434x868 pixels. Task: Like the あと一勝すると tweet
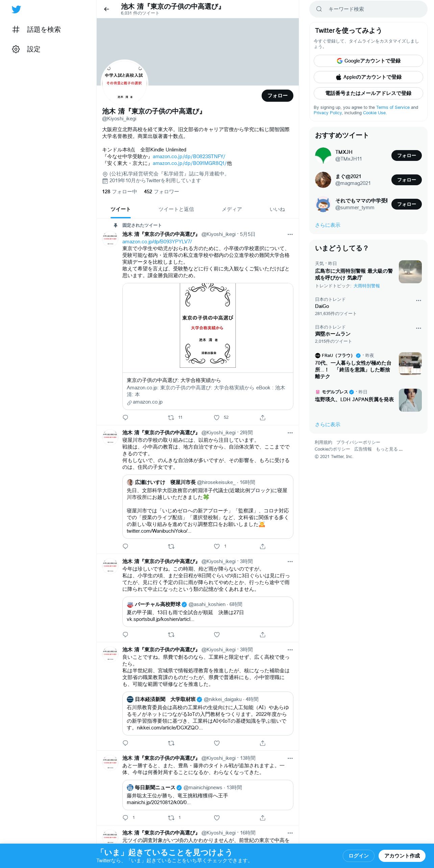click(x=217, y=818)
